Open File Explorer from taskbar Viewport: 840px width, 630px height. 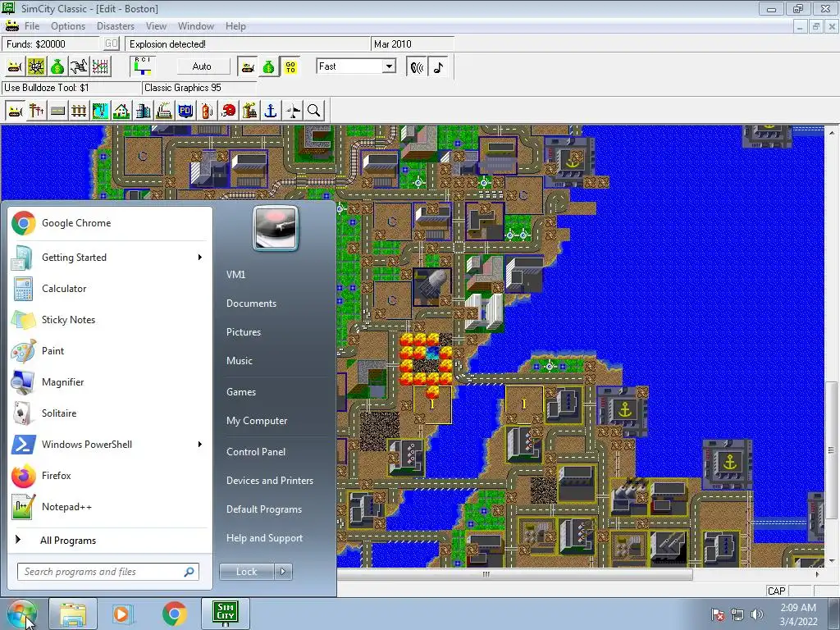tap(73, 614)
